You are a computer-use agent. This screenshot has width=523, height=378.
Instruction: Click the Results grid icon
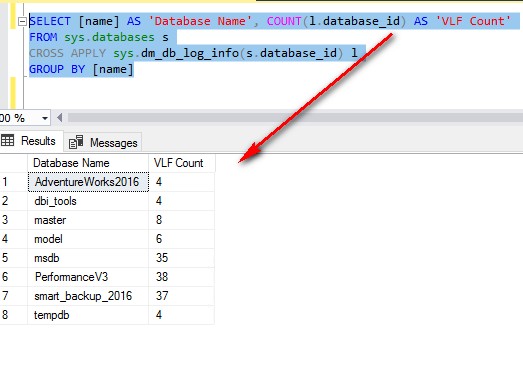7,140
